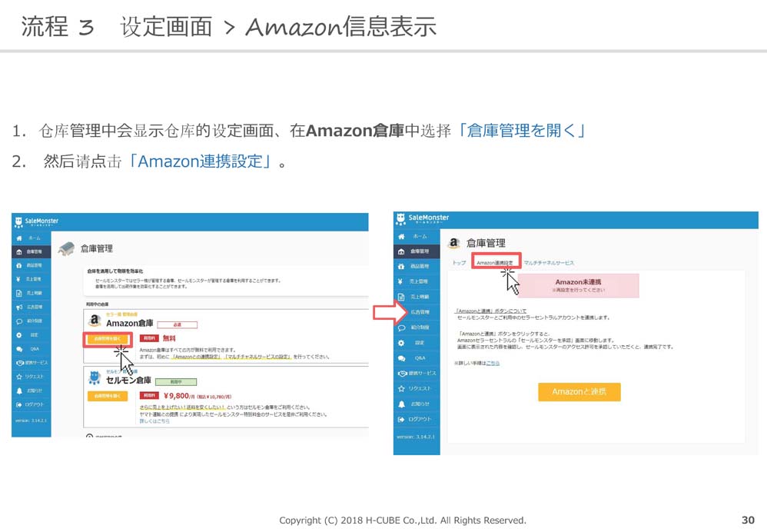The height and width of the screenshot is (532, 767).
Task: Click the Amazon未連携 pink status banner
Action: point(578,286)
